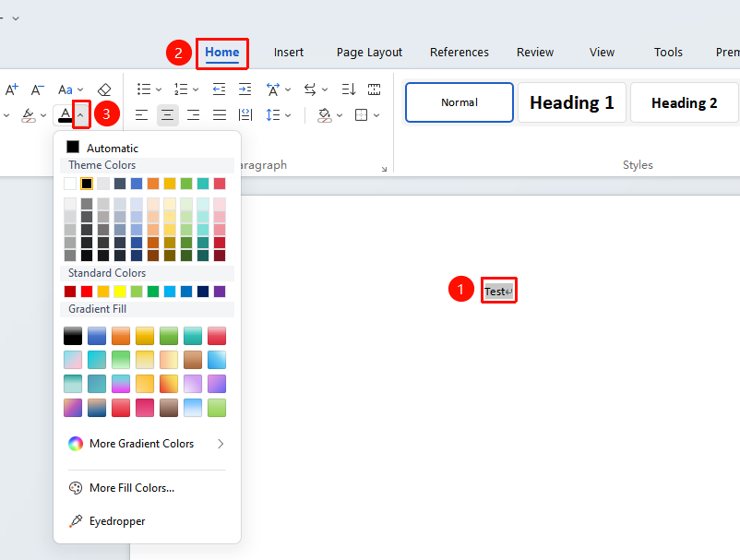This screenshot has width=740, height=560.
Task: Collapse the font color dropdown arrow
Action: tap(80, 114)
